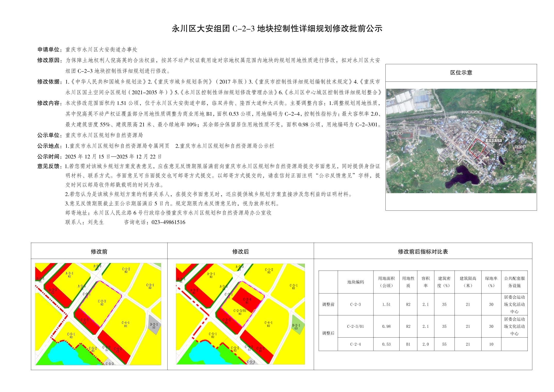Click the 修改前后指标对比表 header
554x392 pixels.
[423, 252]
